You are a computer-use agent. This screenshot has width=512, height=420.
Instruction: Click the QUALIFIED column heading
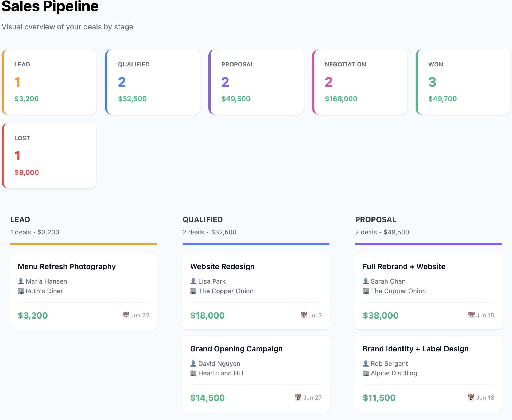click(x=203, y=219)
